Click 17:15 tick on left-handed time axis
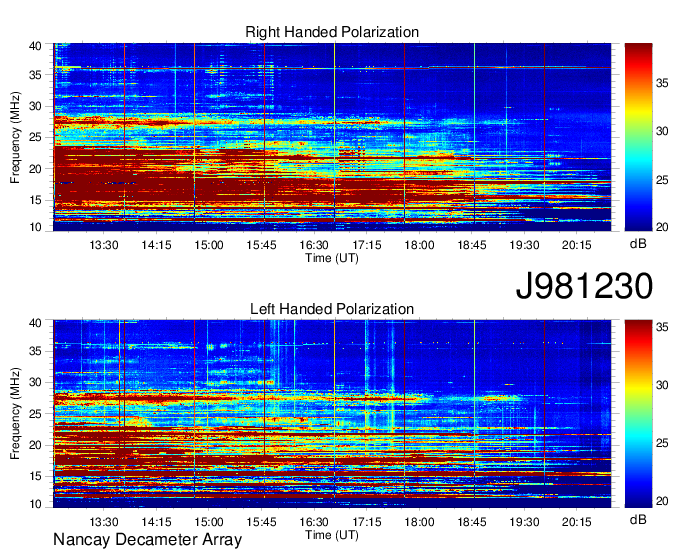 367,522
